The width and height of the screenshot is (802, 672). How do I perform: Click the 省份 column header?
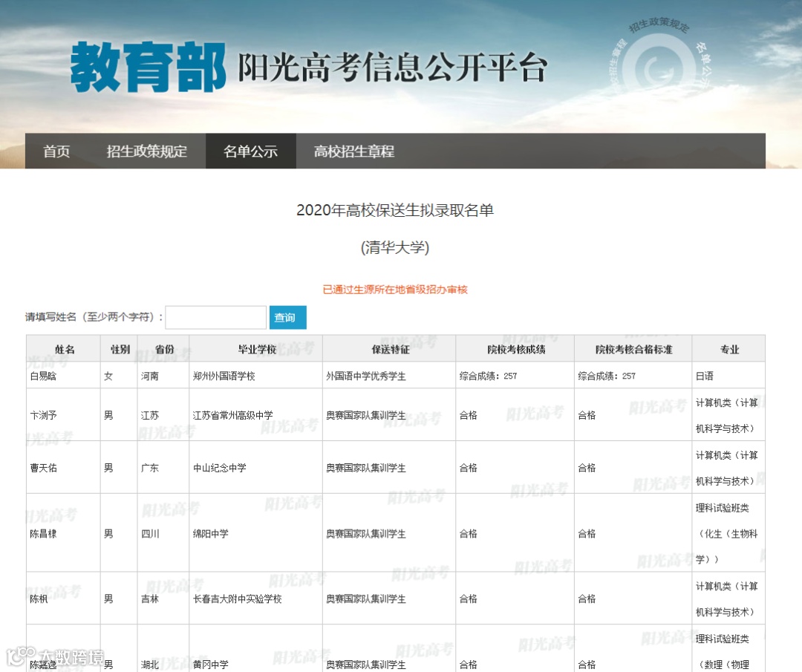tap(164, 349)
